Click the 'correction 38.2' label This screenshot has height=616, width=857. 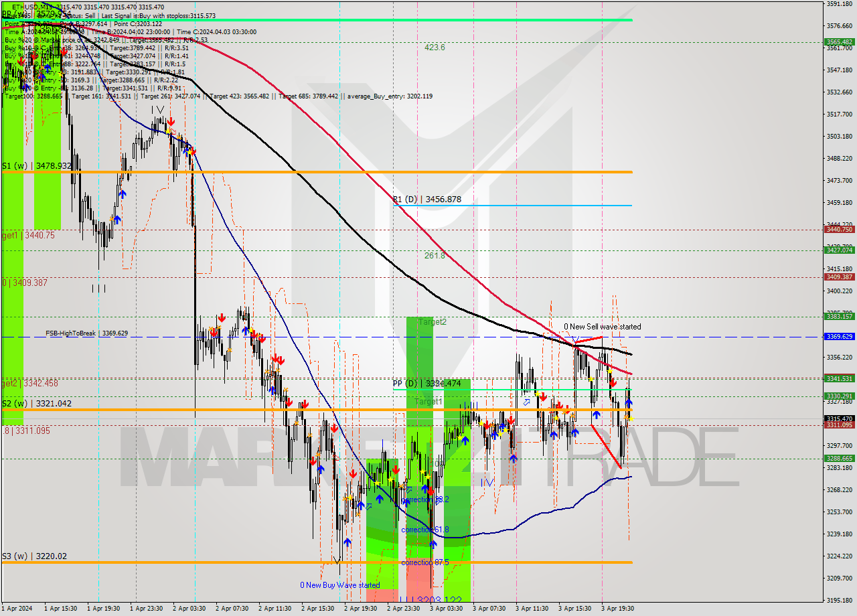tap(425, 499)
